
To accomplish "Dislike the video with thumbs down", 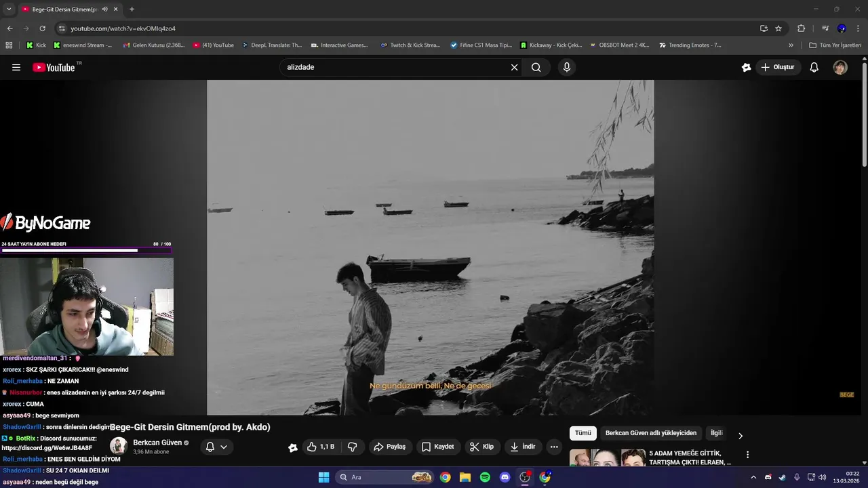I will 352,447.
